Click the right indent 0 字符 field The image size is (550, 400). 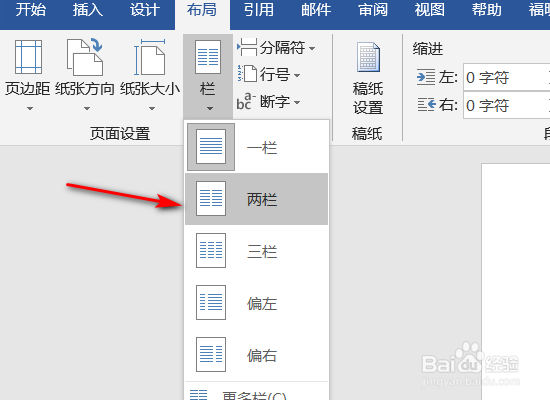point(507,105)
